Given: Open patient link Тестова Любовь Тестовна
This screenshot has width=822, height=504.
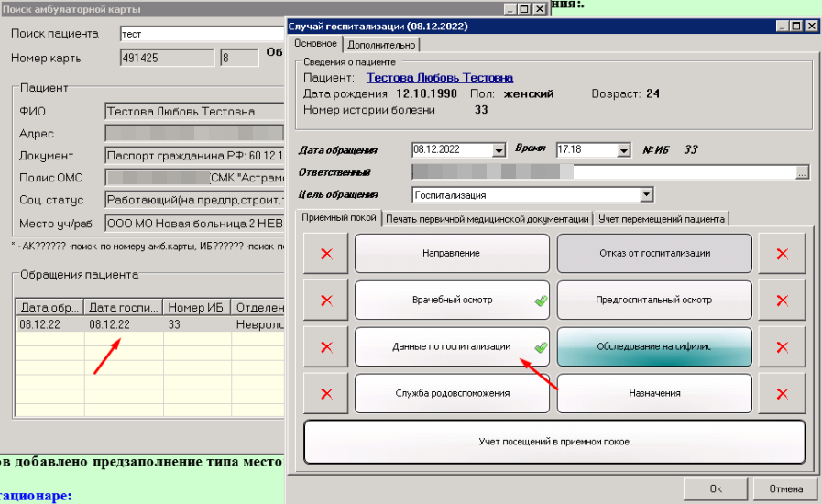Looking at the screenshot, I should pyautogui.click(x=439, y=78).
